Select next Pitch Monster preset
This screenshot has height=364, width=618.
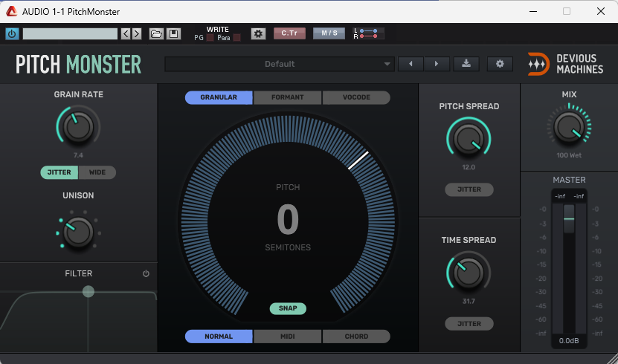tap(437, 64)
